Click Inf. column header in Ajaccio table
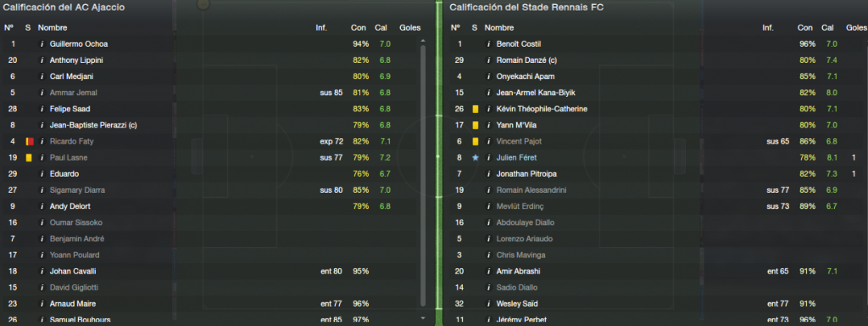 (x=321, y=28)
